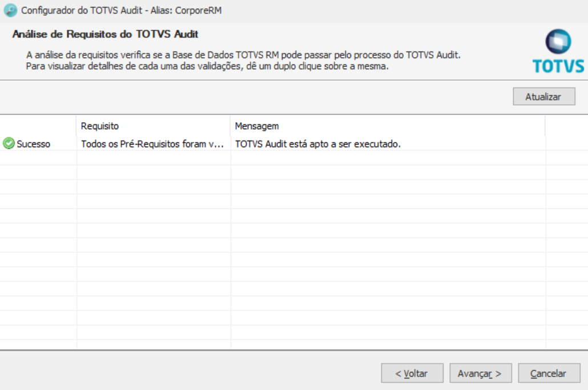Click the 'Análise de Requisitos do TOTVS Audit' heading
588x390 pixels.
click(x=105, y=34)
